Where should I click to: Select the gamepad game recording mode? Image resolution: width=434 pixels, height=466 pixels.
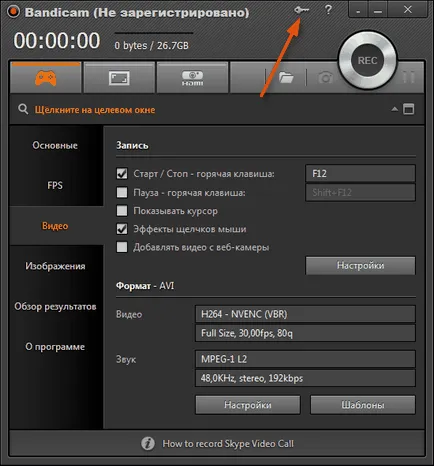coord(46,78)
